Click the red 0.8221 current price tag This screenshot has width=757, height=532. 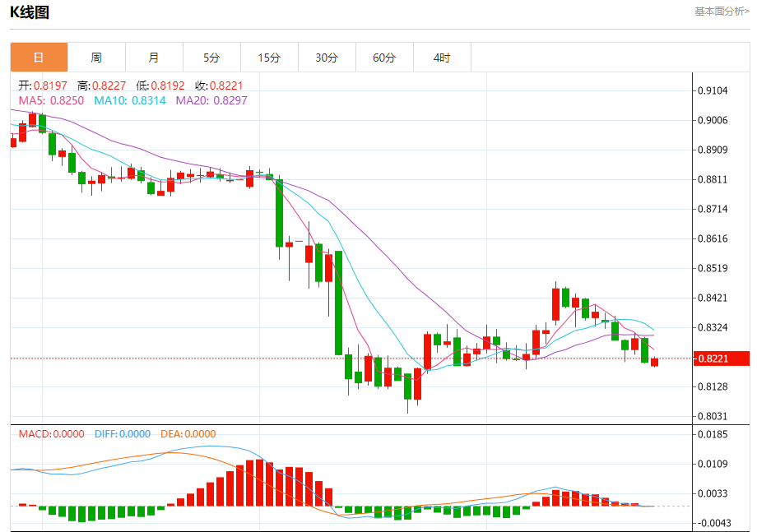722,359
